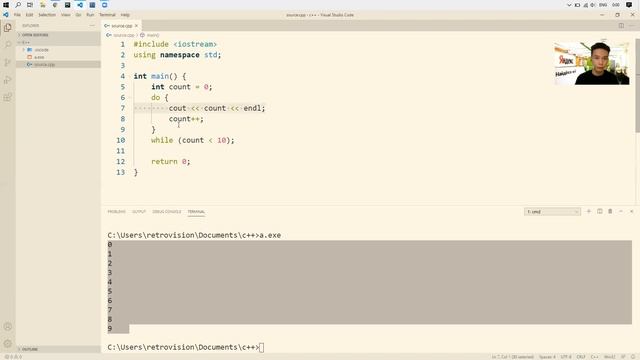The image size is (640, 360).
Task: Open the editor More Actions ellipsis
Action: 631,25
